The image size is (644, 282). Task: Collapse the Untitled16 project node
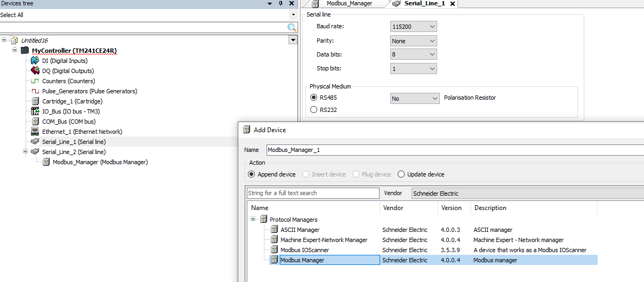click(5, 41)
